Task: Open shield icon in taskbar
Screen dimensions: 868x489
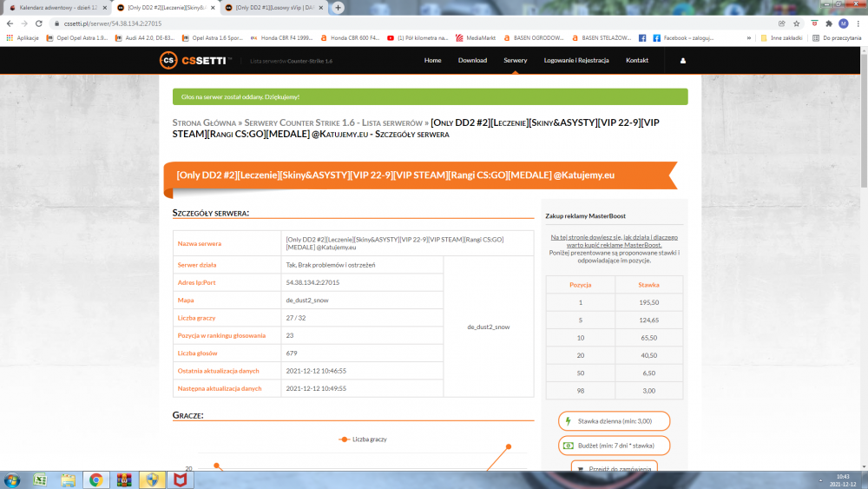Action: [152, 479]
